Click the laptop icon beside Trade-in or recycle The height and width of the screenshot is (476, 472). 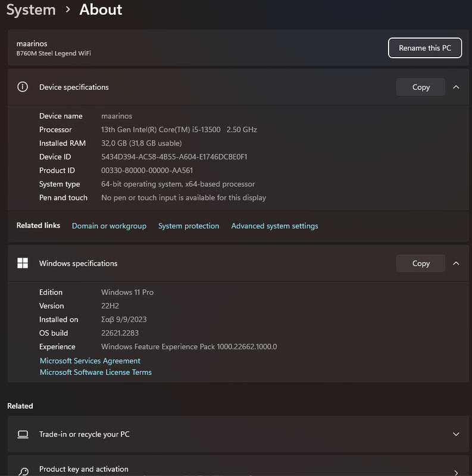point(23,434)
